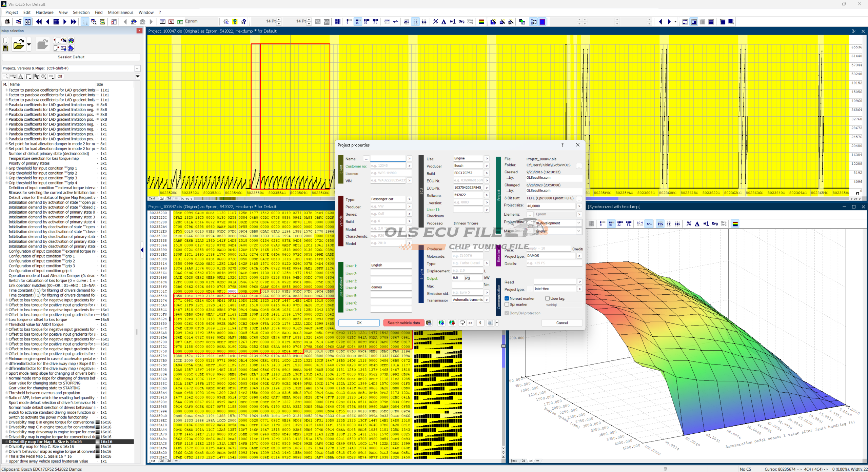Click the rainbow color scheme icon
Image resolution: width=868 pixels, height=472 pixels.
pyautogui.click(x=481, y=22)
